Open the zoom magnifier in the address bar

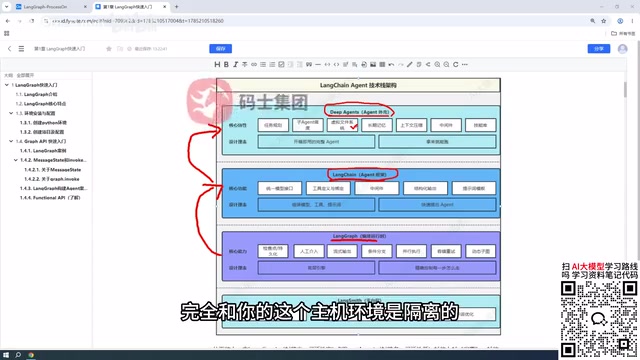(593, 21)
